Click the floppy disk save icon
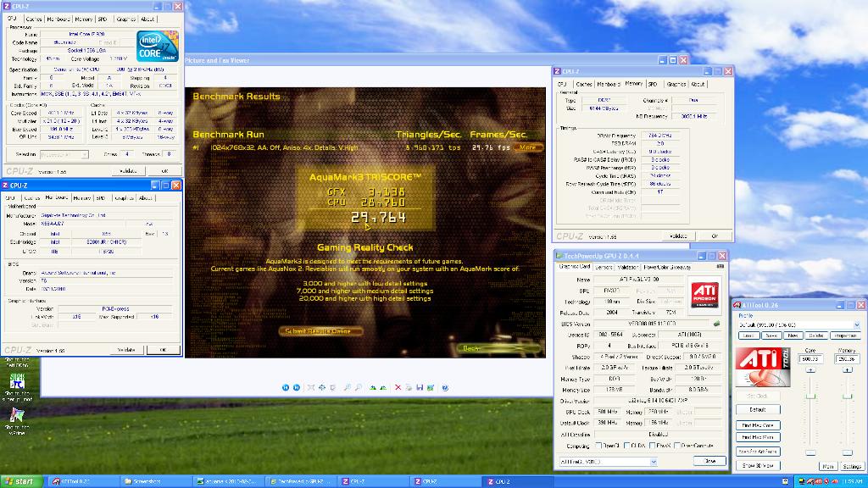This screenshot has width=868, height=488. (420, 388)
